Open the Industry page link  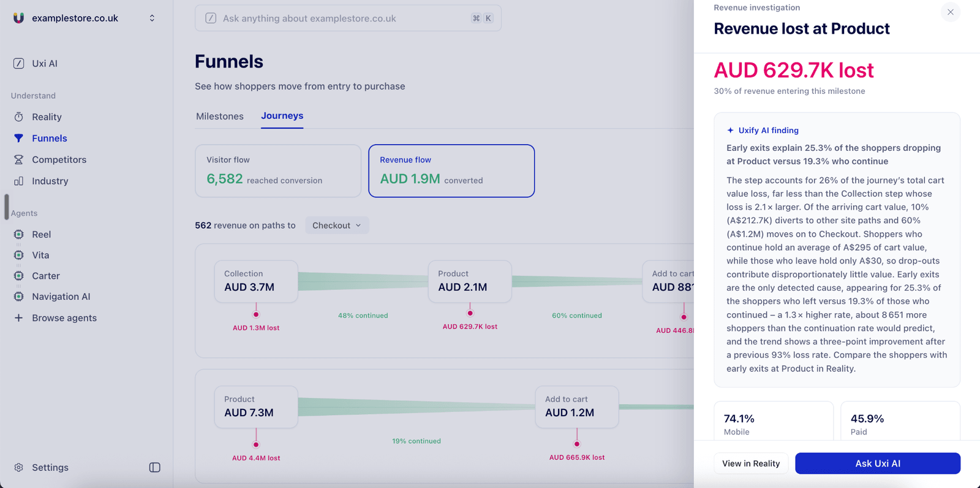click(50, 181)
